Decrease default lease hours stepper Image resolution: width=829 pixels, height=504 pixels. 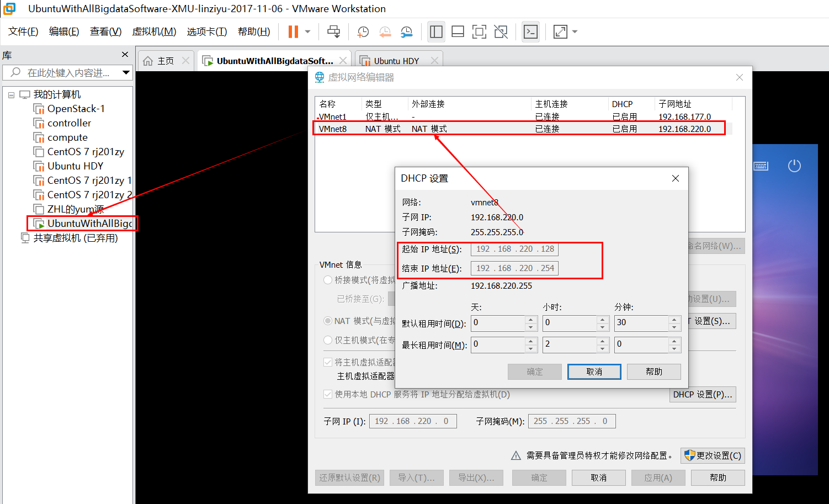(602, 327)
